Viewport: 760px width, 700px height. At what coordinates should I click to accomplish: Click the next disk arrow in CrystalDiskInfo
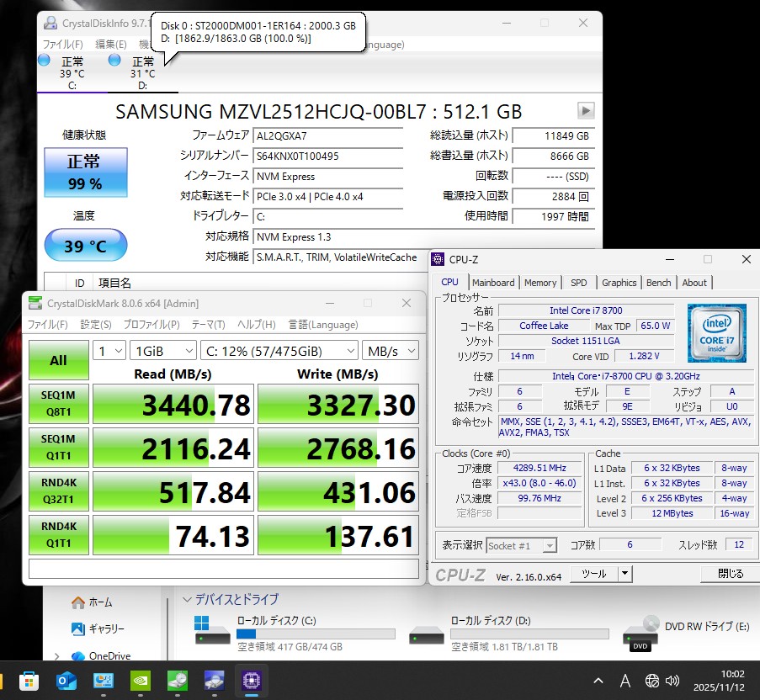[586, 111]
